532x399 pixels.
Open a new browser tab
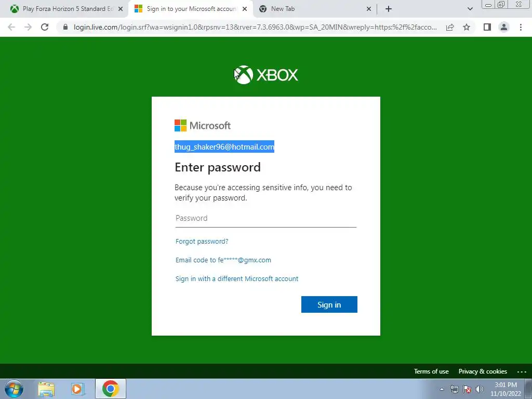389,9
